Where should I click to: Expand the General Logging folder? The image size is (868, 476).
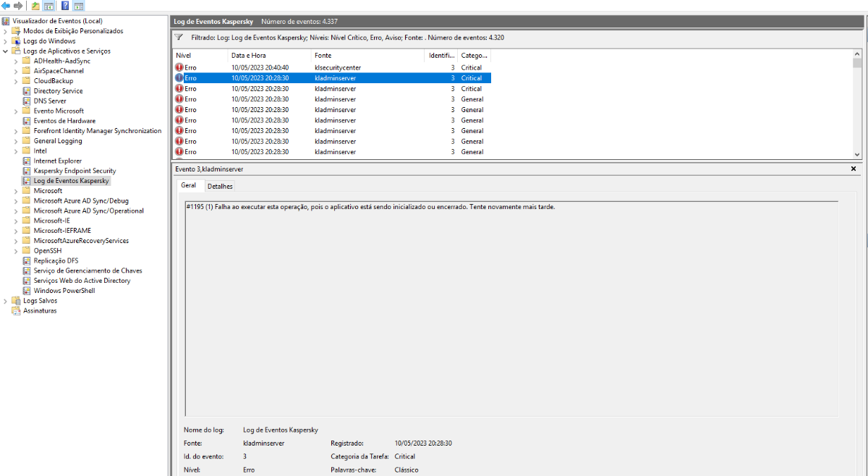point(16,141)
